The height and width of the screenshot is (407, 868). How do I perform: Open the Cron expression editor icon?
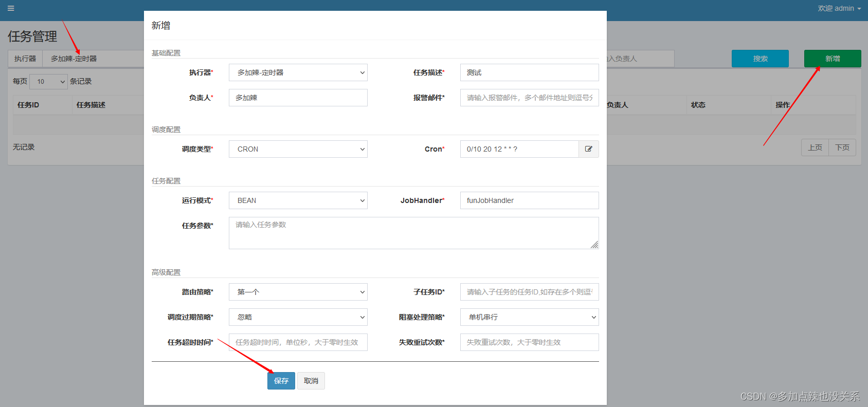(x=589, y=149)
